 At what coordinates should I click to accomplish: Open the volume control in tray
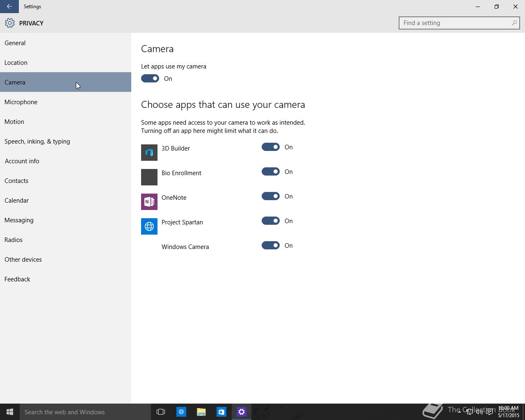click(479, 412)
